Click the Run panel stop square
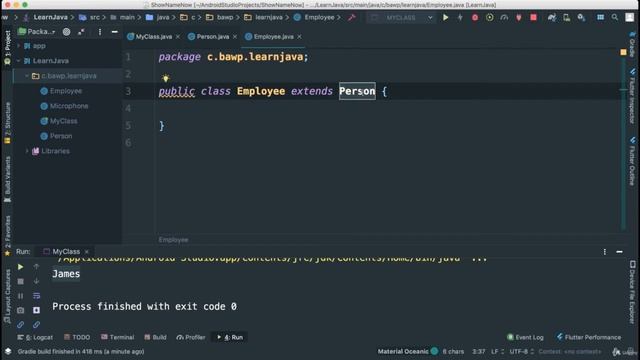Screen dimensions: 640x360 [20, 282]
